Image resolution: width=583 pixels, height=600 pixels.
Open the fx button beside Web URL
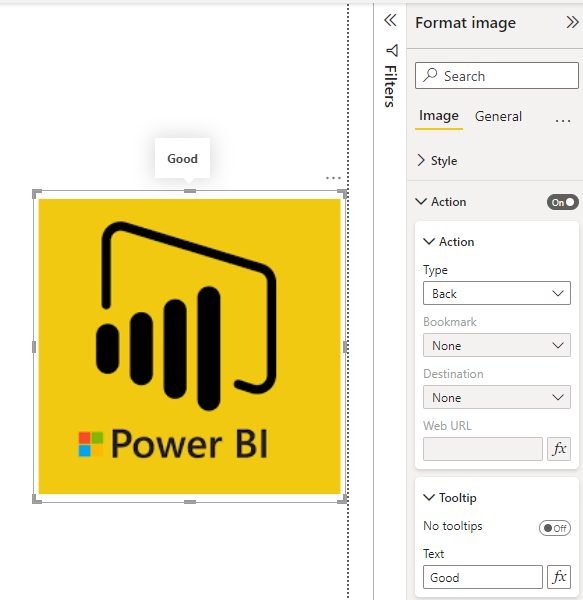coord(559,449)
